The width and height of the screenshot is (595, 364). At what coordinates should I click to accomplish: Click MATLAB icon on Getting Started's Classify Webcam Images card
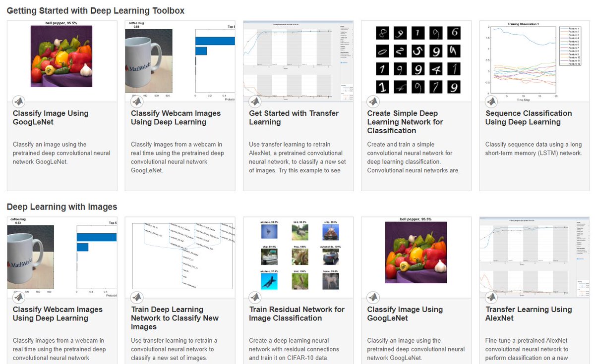coord(137,102)
